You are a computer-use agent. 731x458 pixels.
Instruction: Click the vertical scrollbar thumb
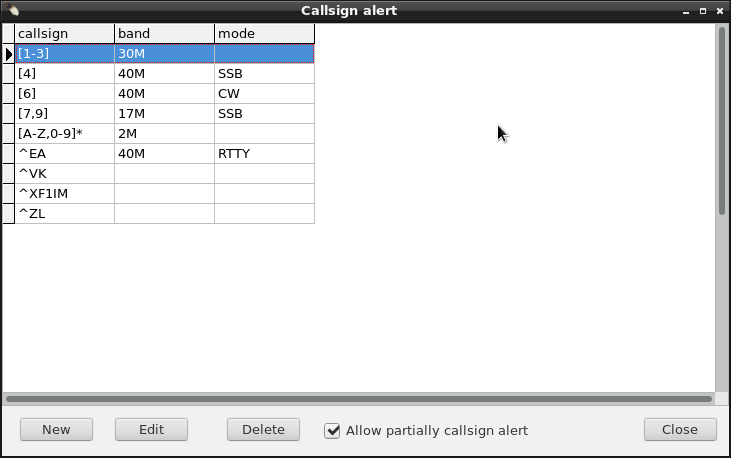coord(722,121)
